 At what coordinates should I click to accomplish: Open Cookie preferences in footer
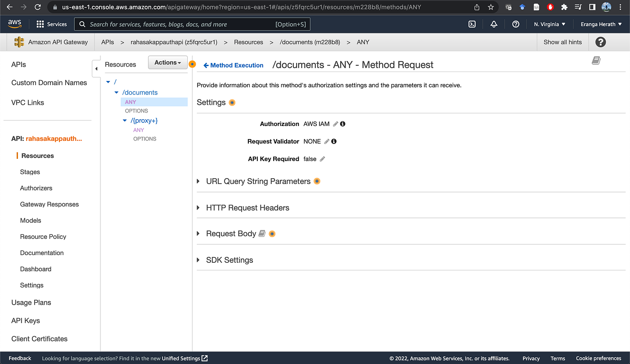(598, 358)
